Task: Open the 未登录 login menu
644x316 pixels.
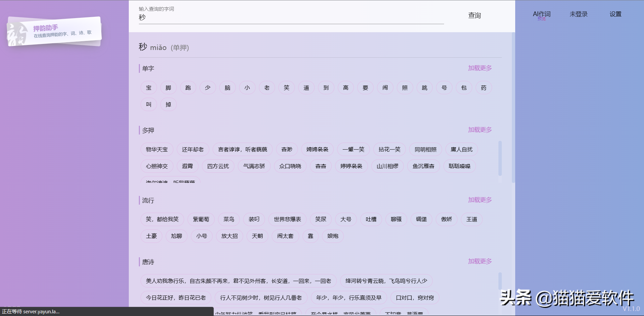Action: (579, 14)
